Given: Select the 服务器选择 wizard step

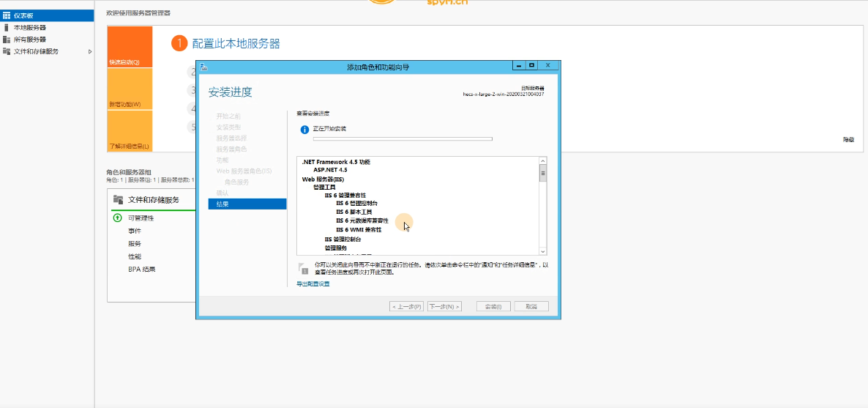Looking at the screenshot, I should 231,138.
